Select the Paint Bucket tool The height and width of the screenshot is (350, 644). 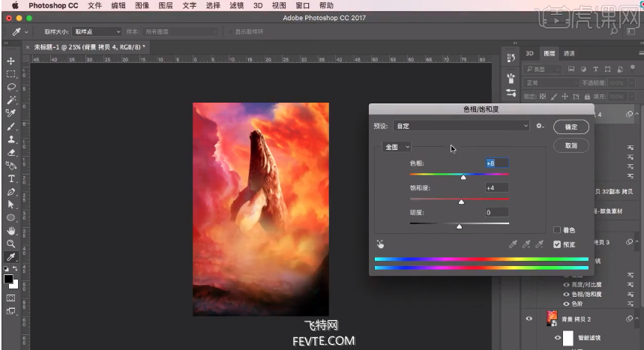11,166
